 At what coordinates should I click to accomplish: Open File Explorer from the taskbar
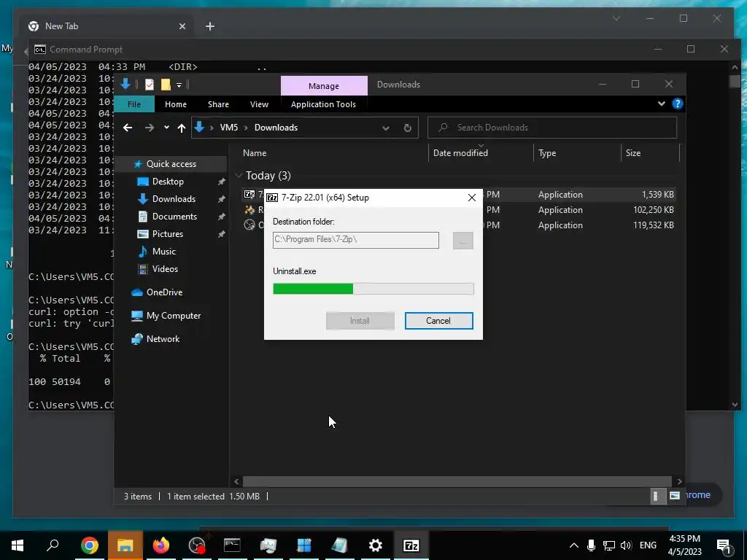[x=125, y=545]
